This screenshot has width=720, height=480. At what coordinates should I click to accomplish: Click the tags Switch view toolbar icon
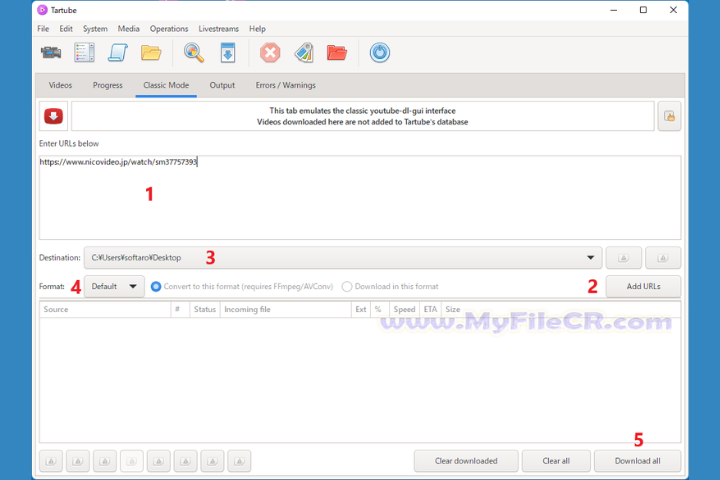click(304, 52)
